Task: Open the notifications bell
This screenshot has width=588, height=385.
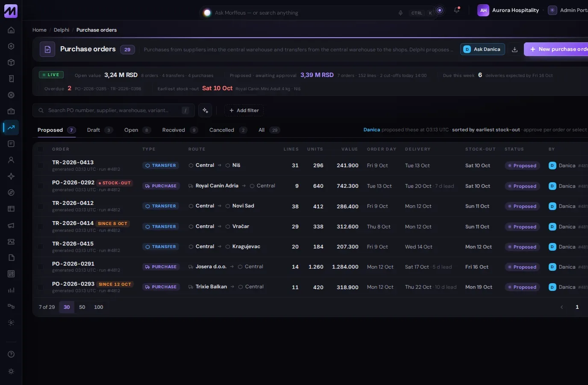Action: [456, 10]
